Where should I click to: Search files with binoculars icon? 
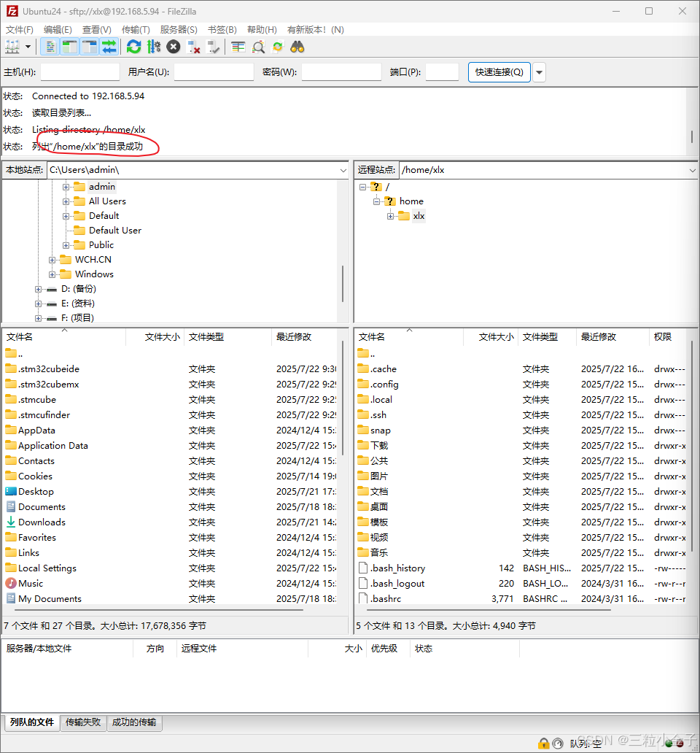pyautogui.click(x=297, y=47)
